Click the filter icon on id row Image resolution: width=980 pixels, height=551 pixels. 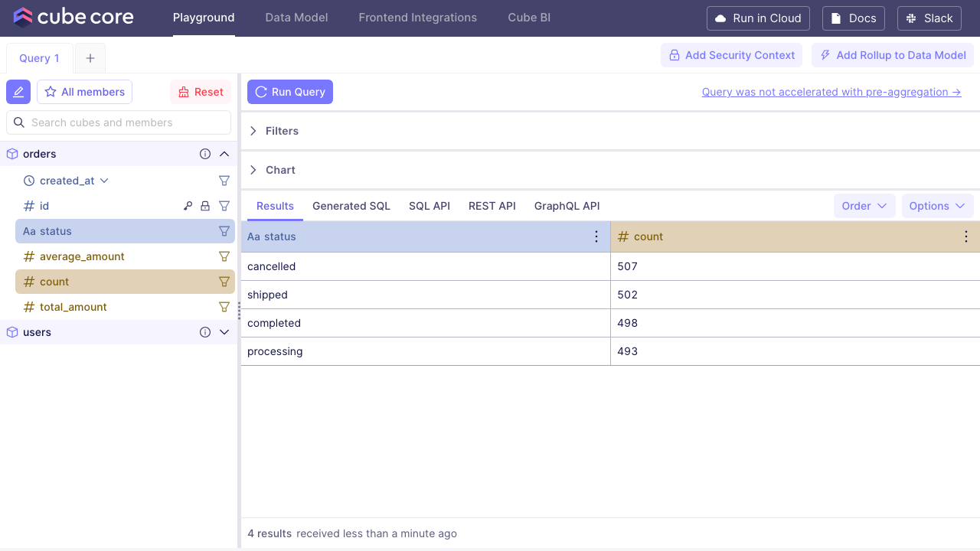pos(224,206)
